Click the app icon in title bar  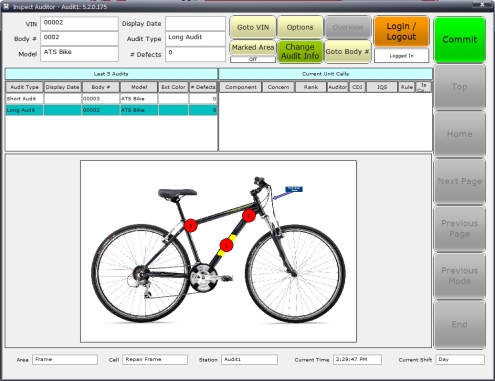6,6
